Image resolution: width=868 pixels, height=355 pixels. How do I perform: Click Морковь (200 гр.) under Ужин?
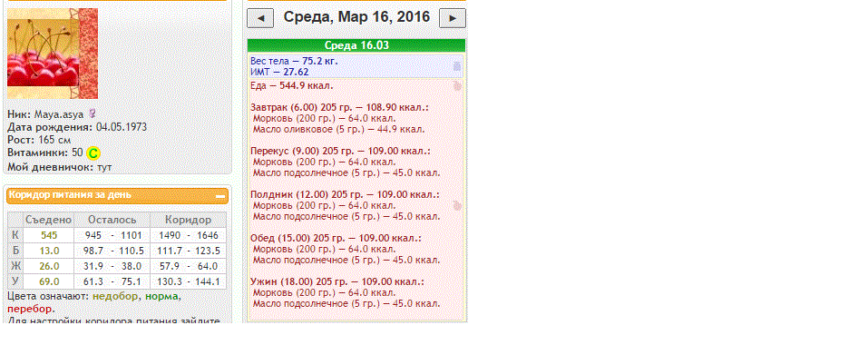324,292
